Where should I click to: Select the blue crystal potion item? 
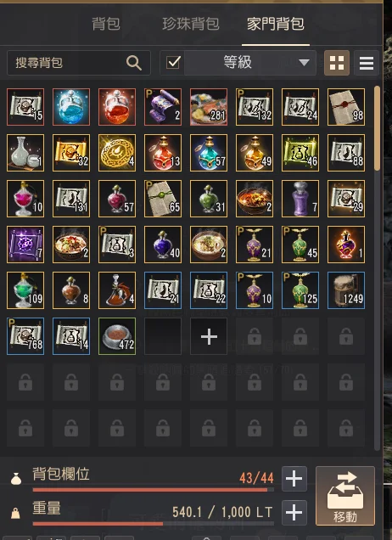(x=71, y=107)
